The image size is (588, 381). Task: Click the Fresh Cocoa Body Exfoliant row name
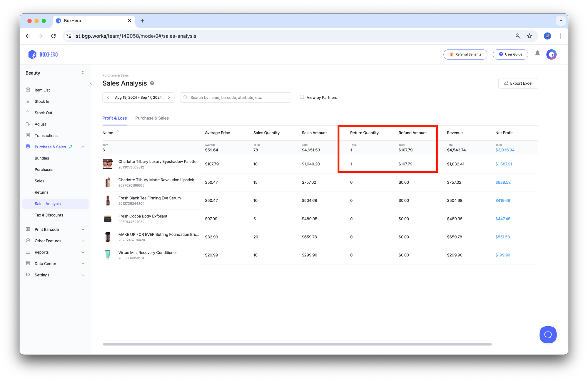143,216
